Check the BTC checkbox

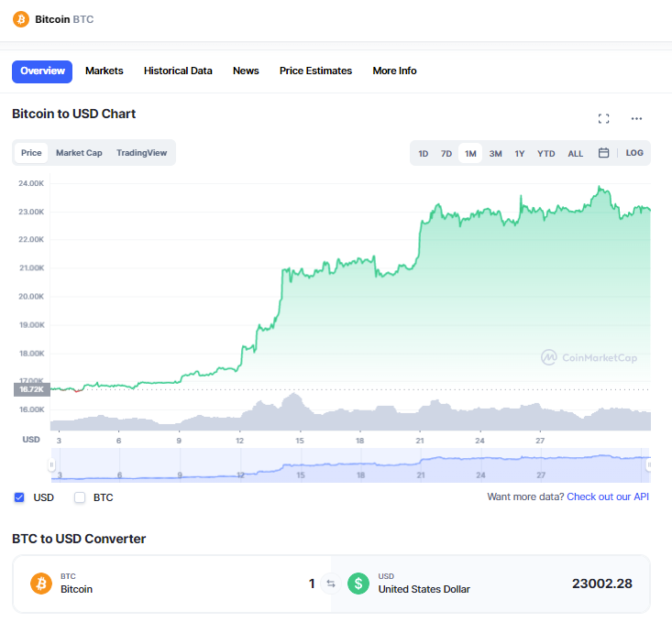click(80, 497)
